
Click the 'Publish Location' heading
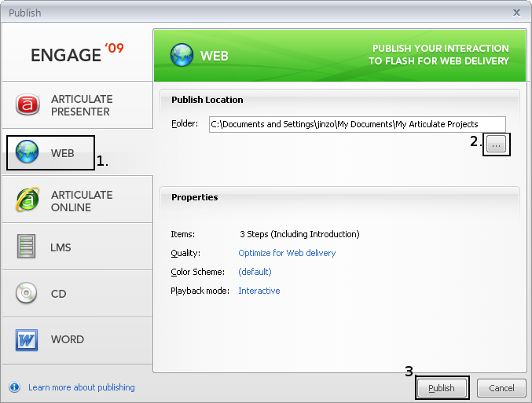(207, 100)
